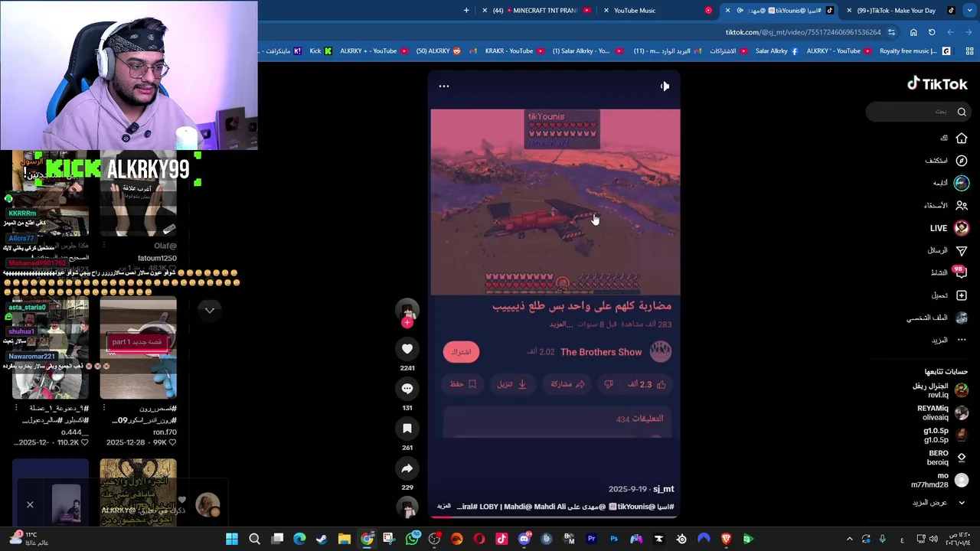Expand the video caption with More
Screen dimensions: 980x551
tap(443, 507)
